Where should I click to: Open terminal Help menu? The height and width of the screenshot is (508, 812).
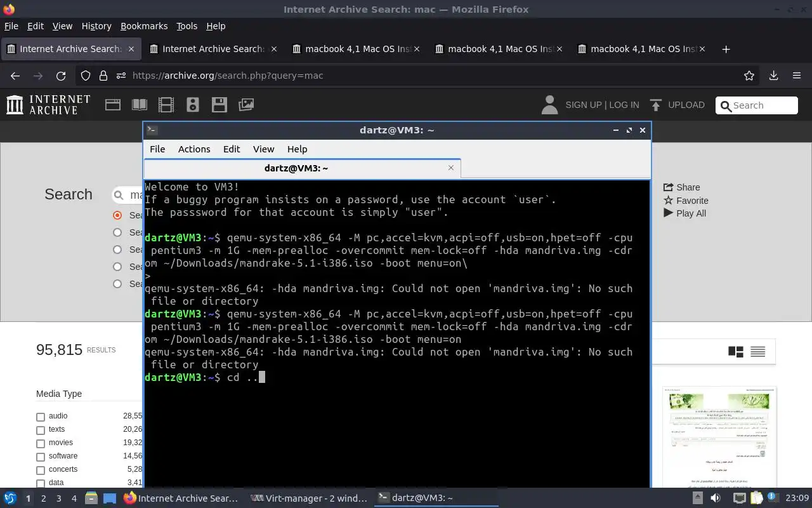coord(297,149)
